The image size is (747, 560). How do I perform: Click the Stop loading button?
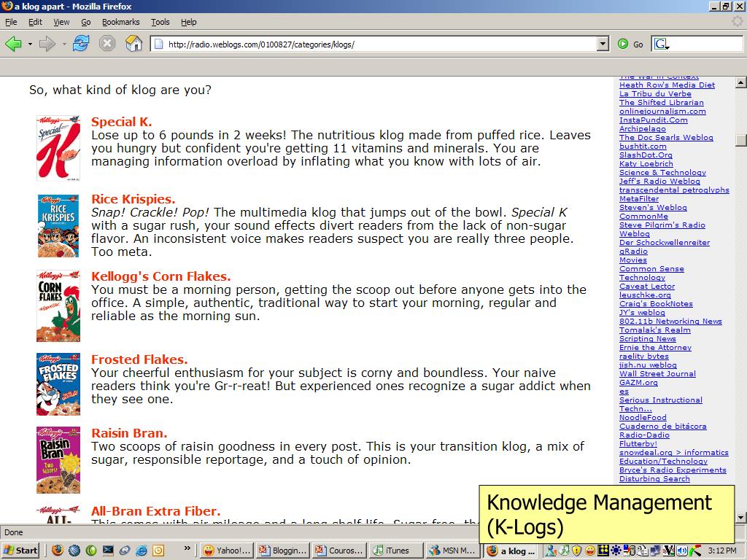(107, 44)
